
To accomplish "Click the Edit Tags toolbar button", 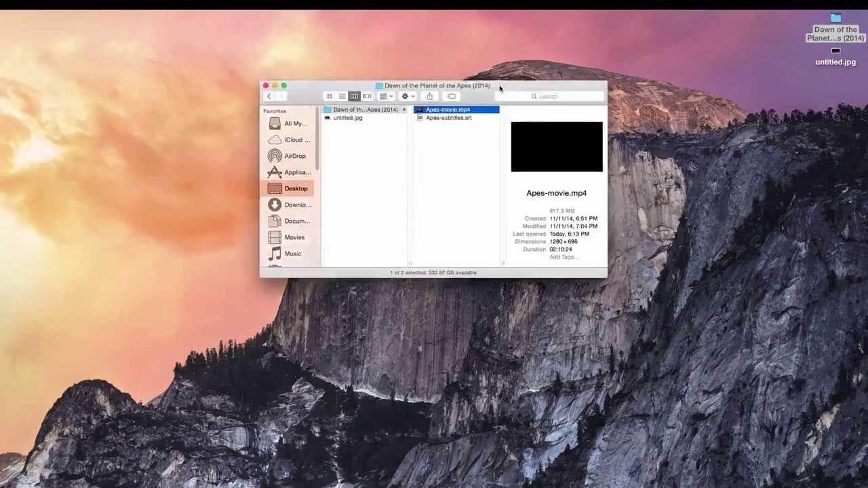I will click(x=452, y=96).
